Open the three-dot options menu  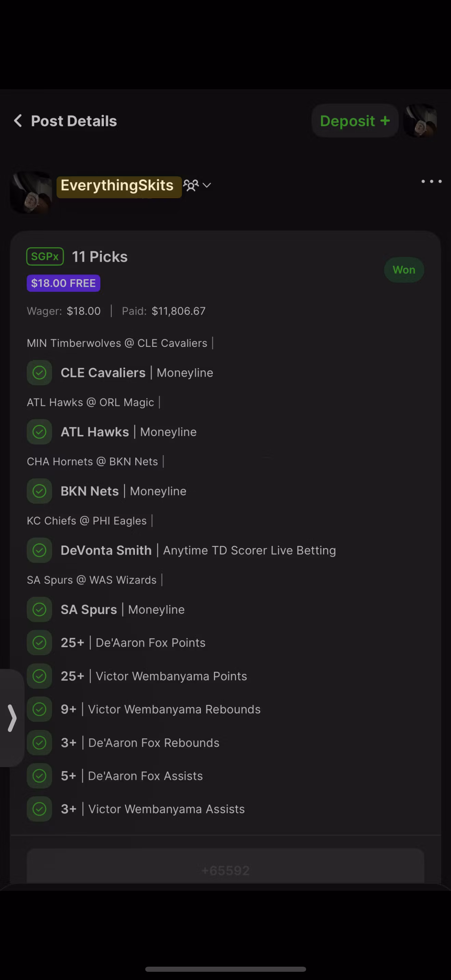point(431,182)
